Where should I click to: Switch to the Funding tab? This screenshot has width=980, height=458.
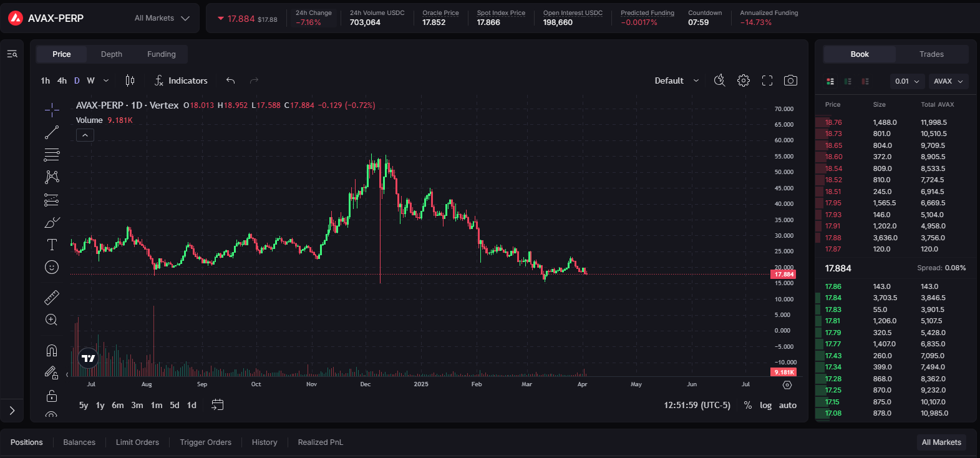pyautogui.click(x=162, y=54)
